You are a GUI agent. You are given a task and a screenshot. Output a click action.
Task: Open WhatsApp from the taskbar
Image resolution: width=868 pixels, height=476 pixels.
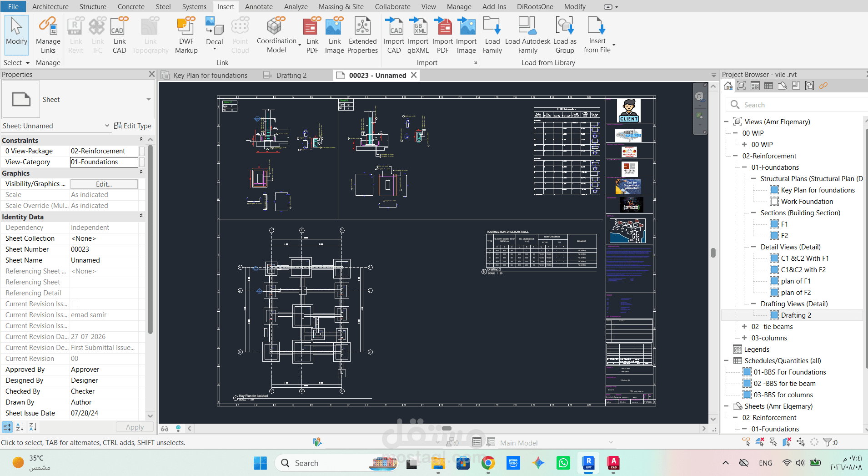pyautogui.click(x=563, y=463)
